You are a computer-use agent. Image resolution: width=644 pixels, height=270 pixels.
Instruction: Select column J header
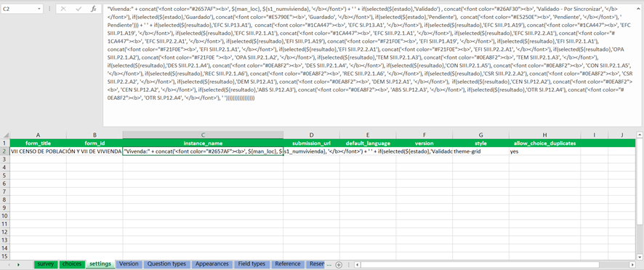[621, 135]
